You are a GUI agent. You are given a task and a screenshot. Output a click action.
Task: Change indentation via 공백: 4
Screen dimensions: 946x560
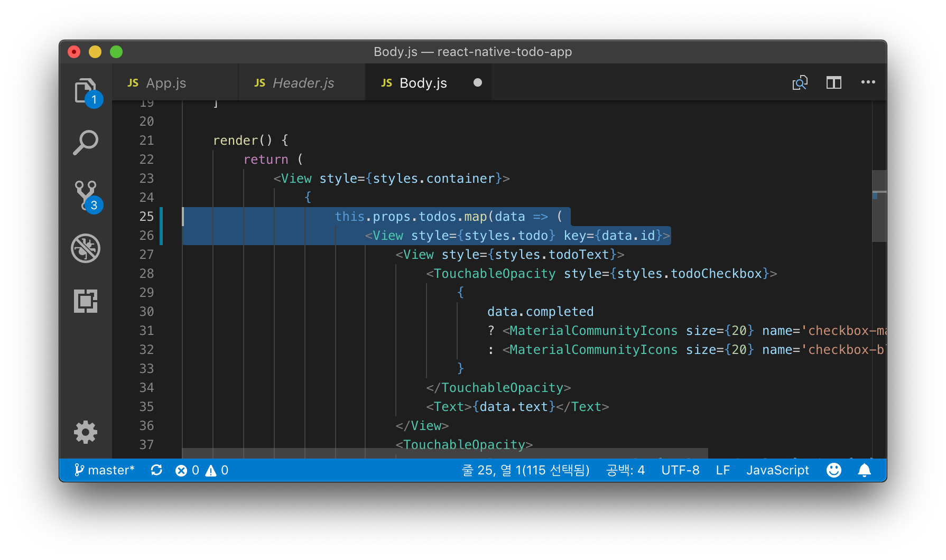(626, 470)
